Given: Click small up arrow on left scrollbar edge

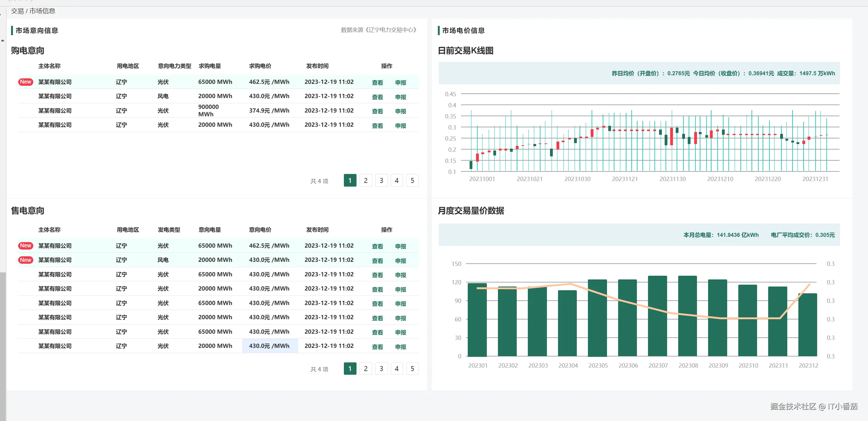Looking at the screenshot, I should coord(3,40).
